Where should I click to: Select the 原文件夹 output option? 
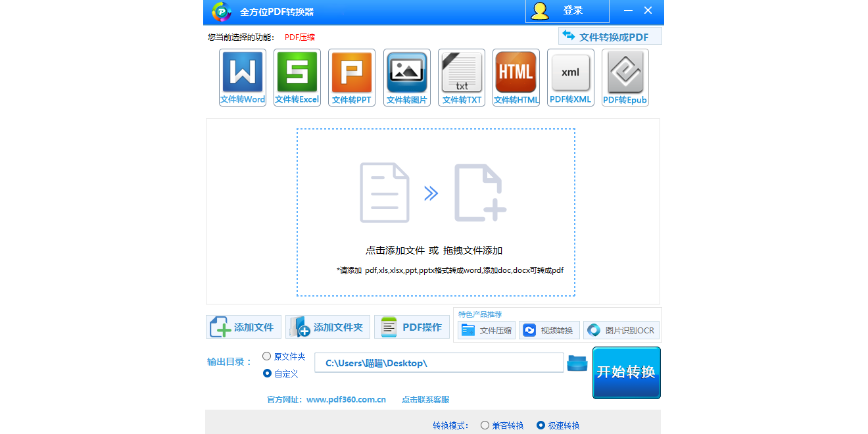(268, 356)
